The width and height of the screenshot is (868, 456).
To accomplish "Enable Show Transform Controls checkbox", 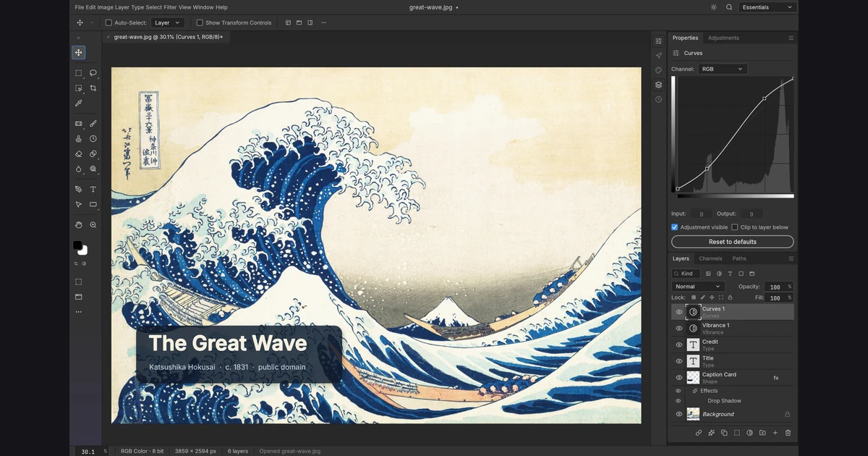I will pyautogui.click(x=200, y=22).
